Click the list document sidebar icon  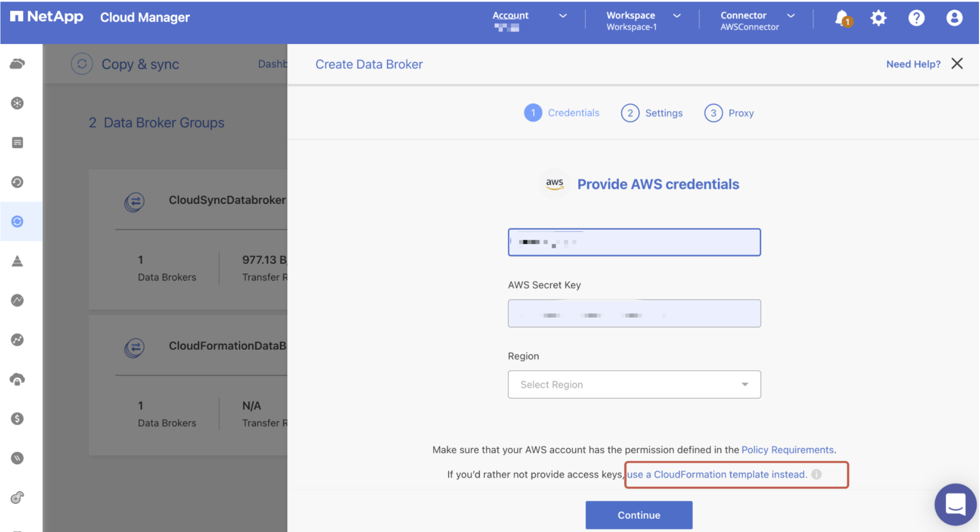point(17,142)
